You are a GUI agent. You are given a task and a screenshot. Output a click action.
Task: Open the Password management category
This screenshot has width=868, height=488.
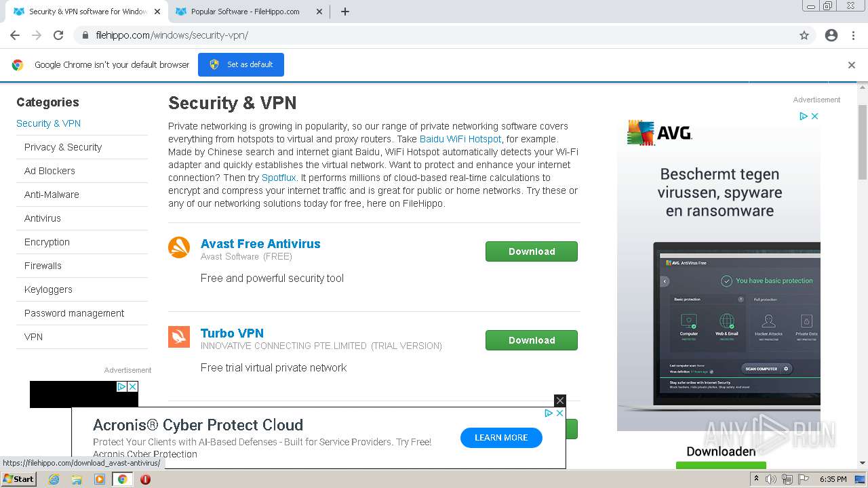(x=75, y=313)
